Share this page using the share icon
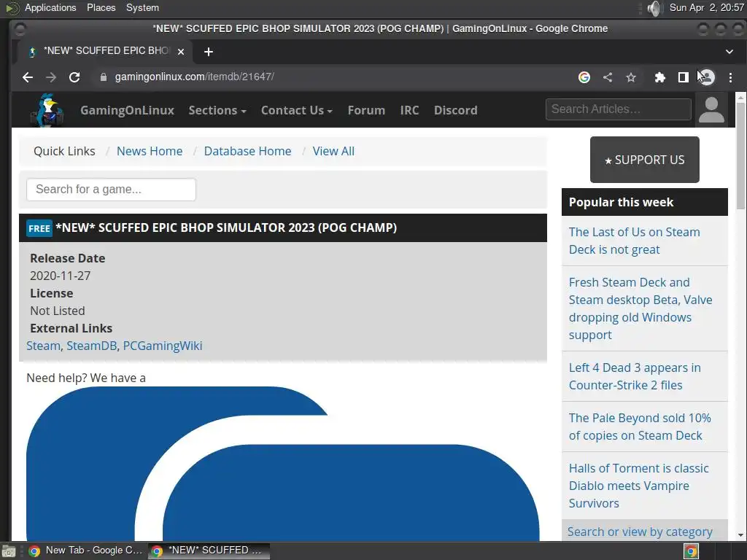The height and width of the screenshot is (560, 747). [x=608, y=77]
